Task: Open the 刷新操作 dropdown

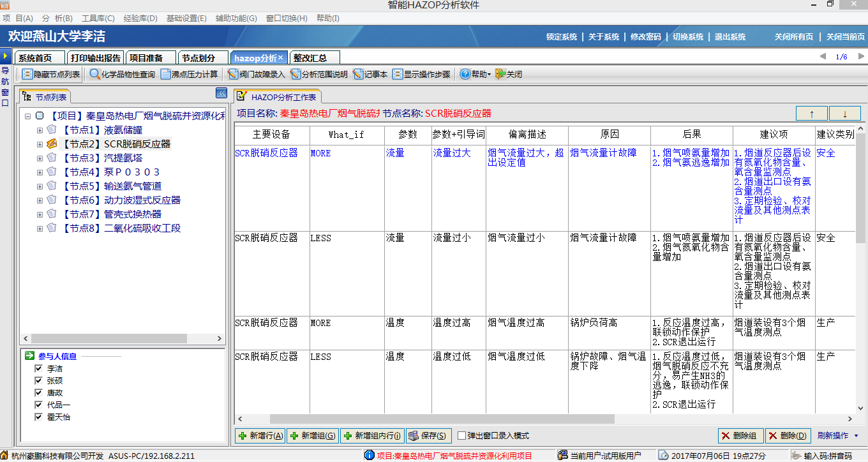Action: [838, 436]
